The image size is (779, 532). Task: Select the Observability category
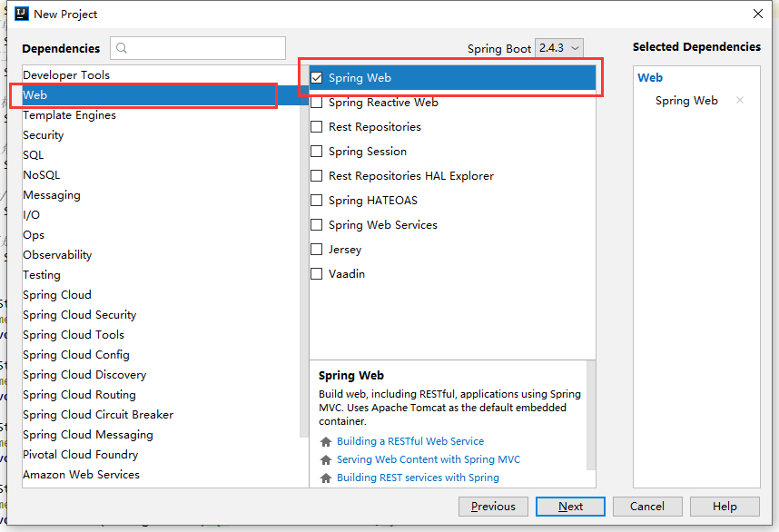click(161, 255)
